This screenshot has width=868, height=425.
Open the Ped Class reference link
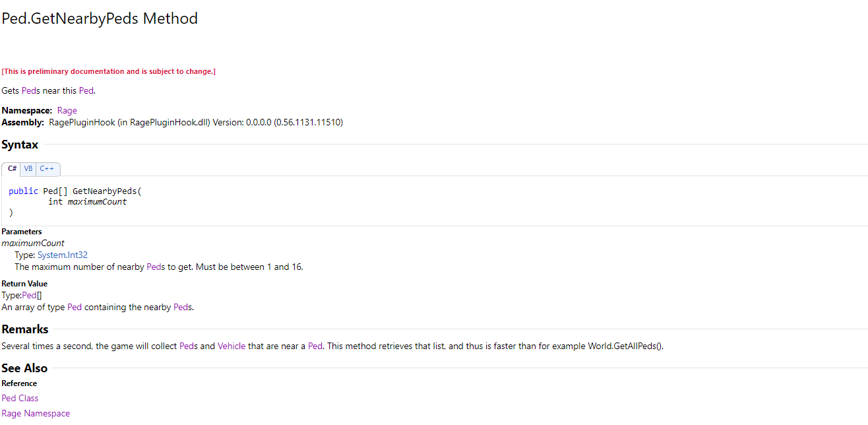[20, 398]
